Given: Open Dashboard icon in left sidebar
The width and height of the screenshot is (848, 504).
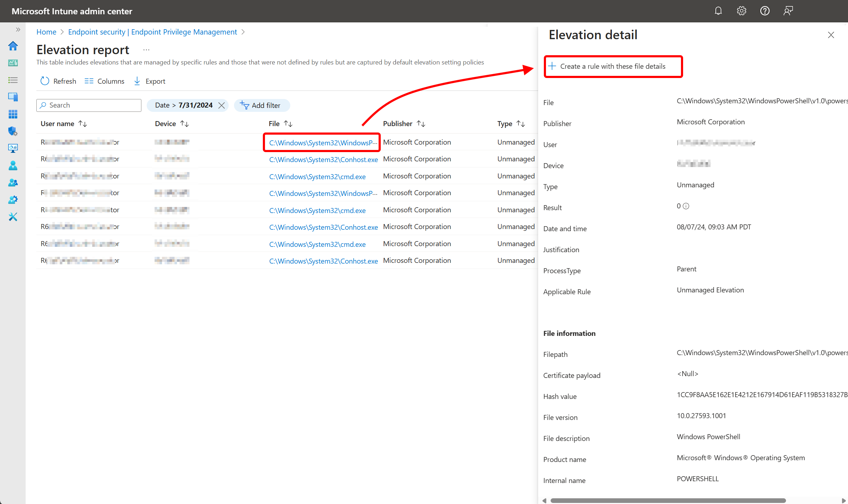Looking at the screenshot, I should [13, 63].
